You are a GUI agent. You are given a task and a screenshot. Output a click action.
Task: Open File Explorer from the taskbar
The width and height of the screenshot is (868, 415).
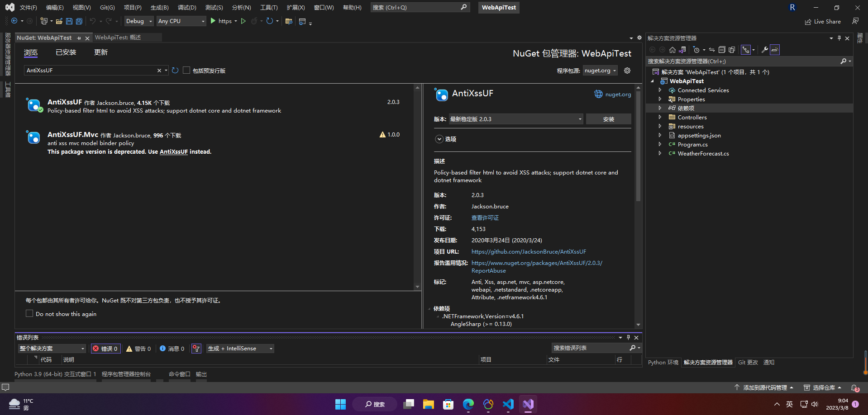tap(429, 404)
